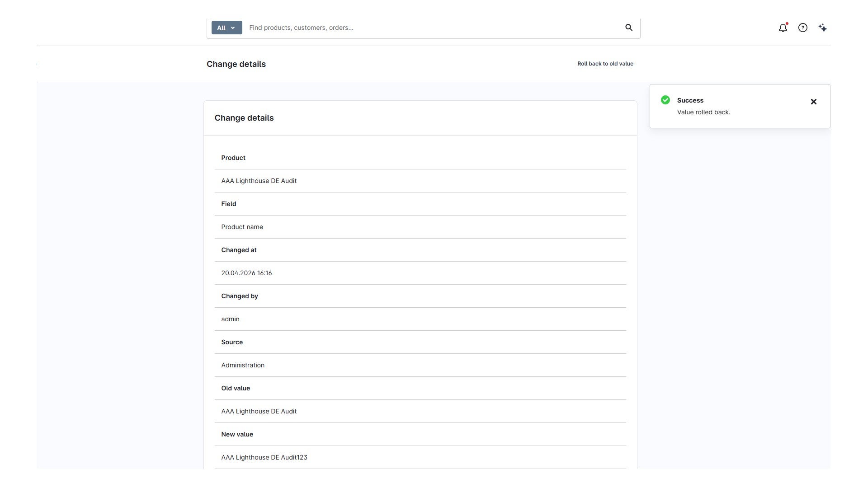Select the value Administration
The height and width of the screenshot is (488, 868).
[243, 365]
